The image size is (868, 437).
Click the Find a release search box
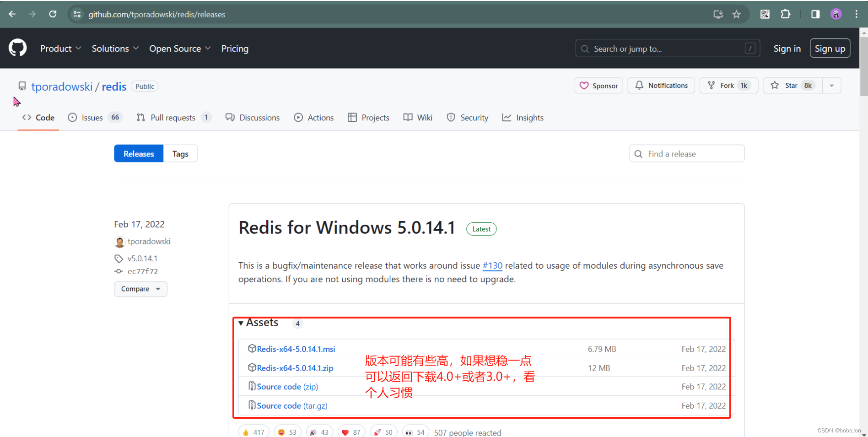click(687, 154)
